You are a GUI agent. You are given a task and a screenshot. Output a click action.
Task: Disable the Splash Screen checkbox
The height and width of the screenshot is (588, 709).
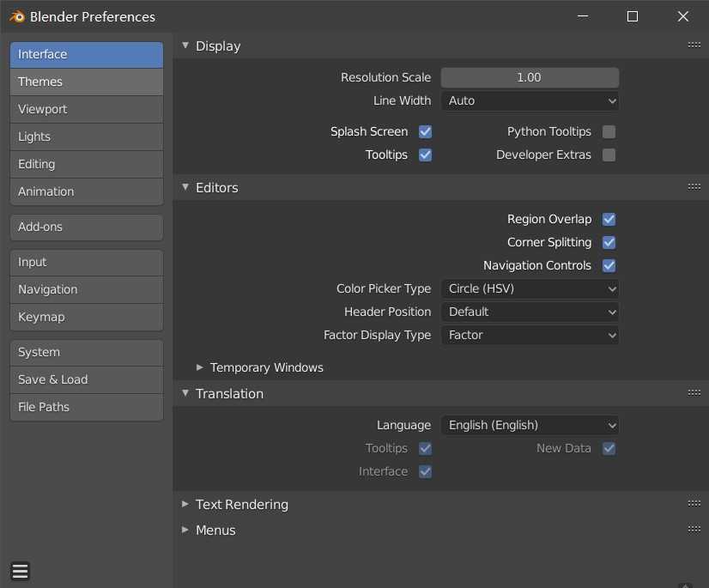click(425, 131)
